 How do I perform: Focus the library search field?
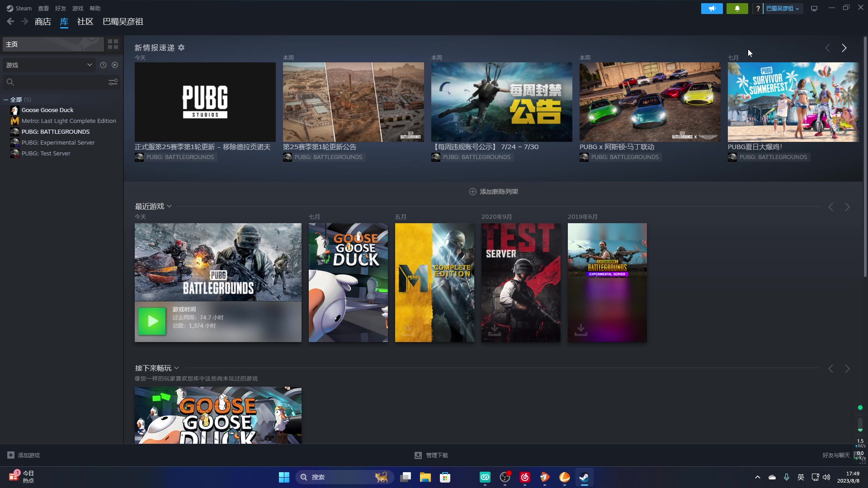[x=54, y=82]
